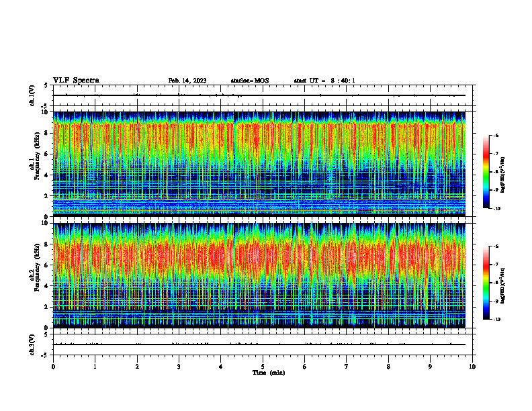Click the ch.1 color bar "-7" label
Image resolution: width=532 pixels, height=411 pixels.
[x=496, y=154]
